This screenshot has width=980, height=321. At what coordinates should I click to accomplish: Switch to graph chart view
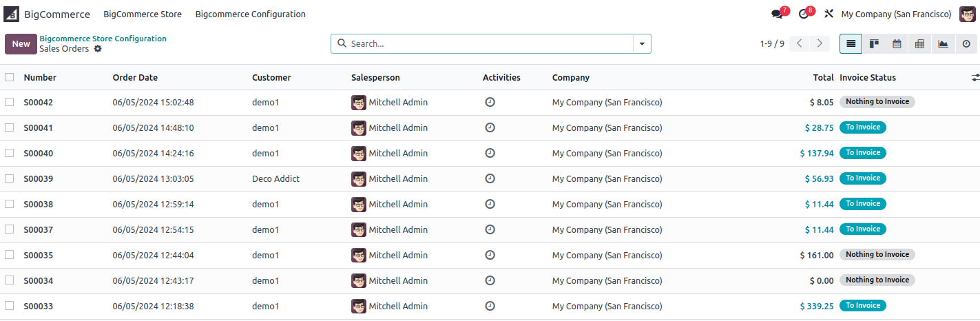[943, 43]
